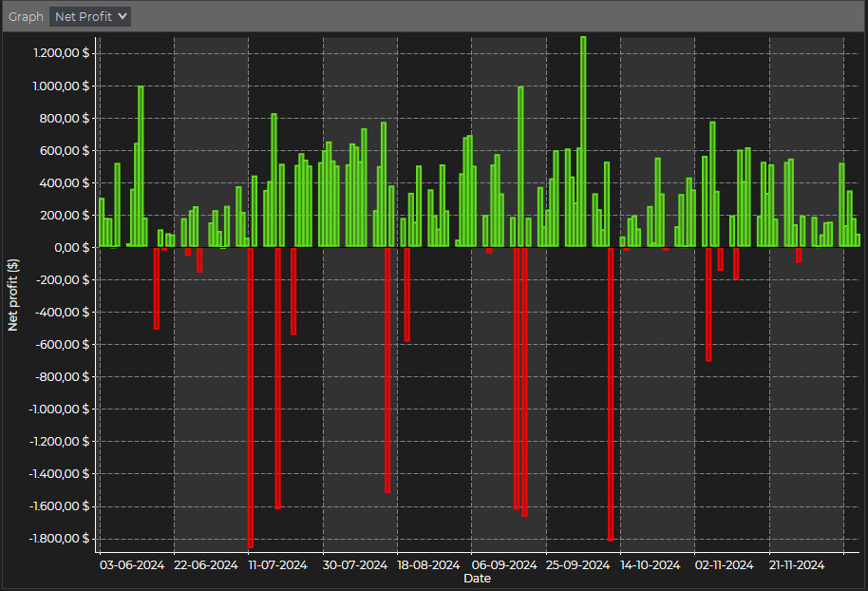The height and width of the screenshot is (591, 868).
Task: Pick the 1.000 $ green bar near 06-09-2024
Action: (x=520, y=166)
